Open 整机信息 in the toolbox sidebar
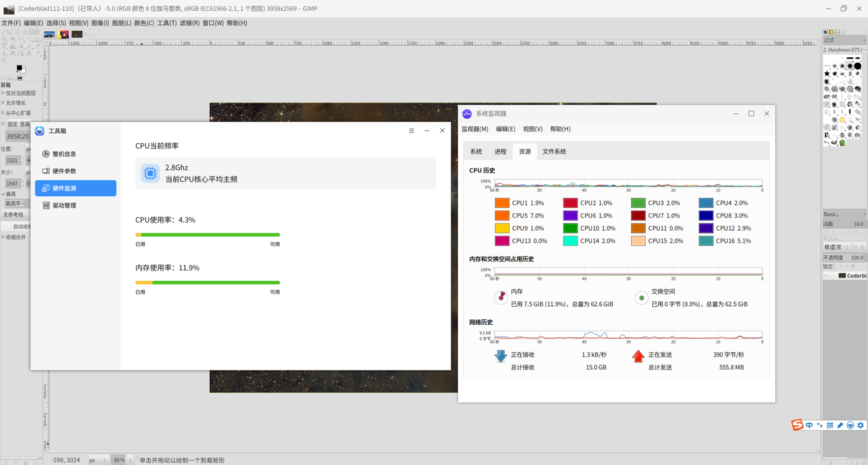868x465 pixels. tap(64, 154)
